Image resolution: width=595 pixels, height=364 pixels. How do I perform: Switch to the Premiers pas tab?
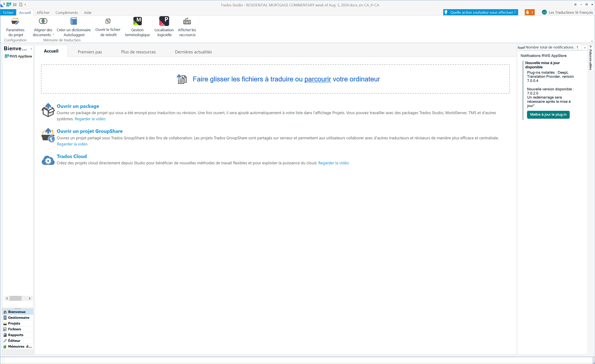90,52
